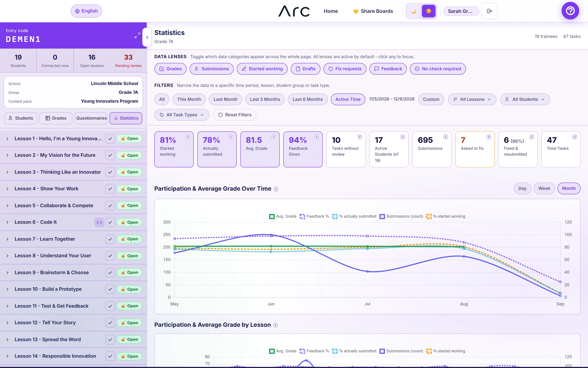The width and height of the screenshot is (588, 368).
Task: Switch to the Questionnaires tab
Action: click(91, 118)
